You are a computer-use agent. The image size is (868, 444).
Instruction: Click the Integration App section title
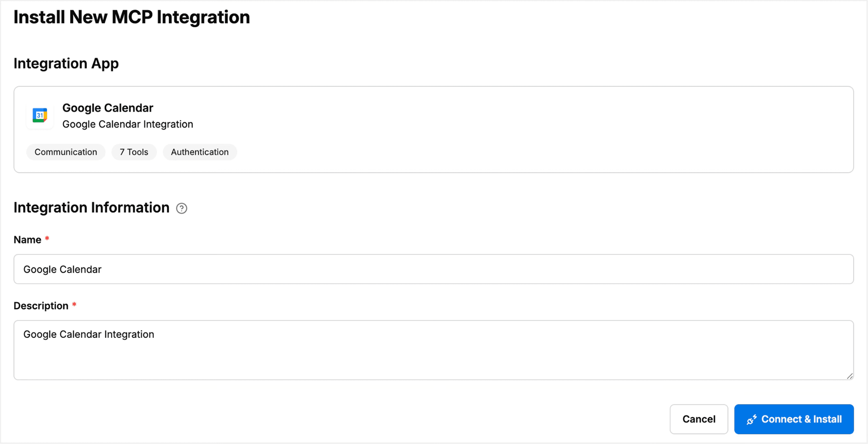click(x=66, y=63)
